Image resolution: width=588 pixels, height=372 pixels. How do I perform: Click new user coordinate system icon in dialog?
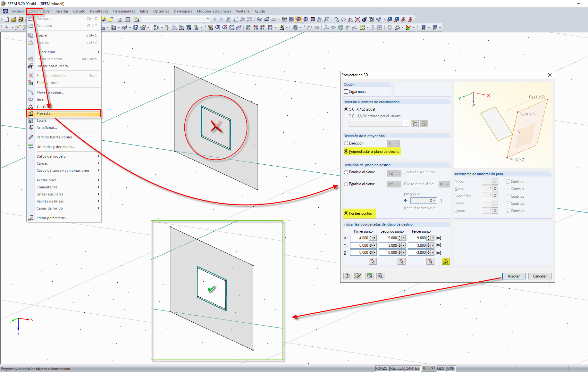point(415,123)
